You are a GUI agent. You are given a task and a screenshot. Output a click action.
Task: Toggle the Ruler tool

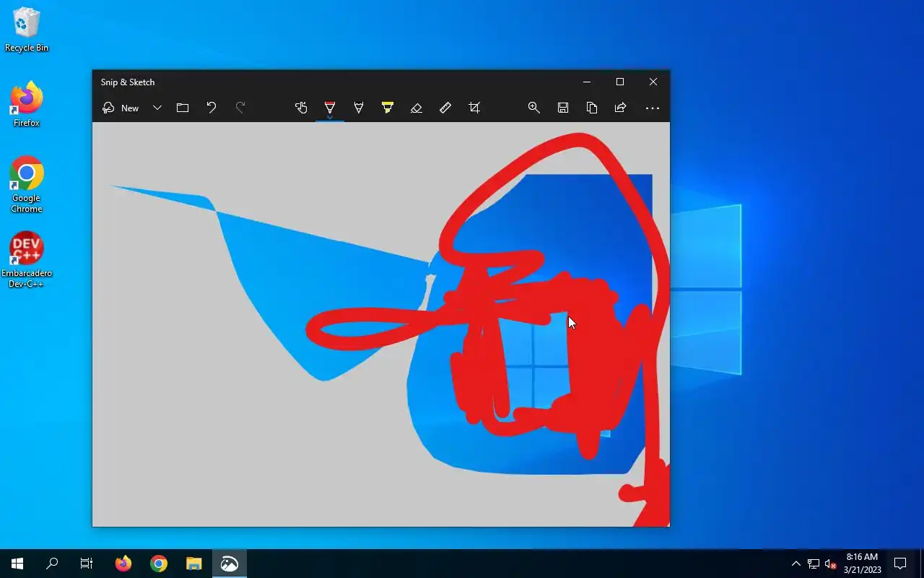tap(445, 108)
